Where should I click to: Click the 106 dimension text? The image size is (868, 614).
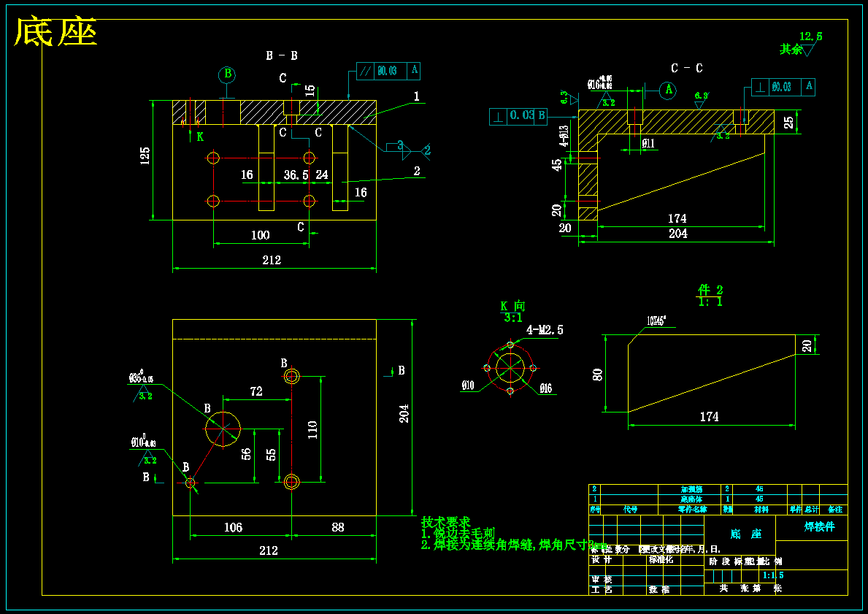tap(233, 527)
